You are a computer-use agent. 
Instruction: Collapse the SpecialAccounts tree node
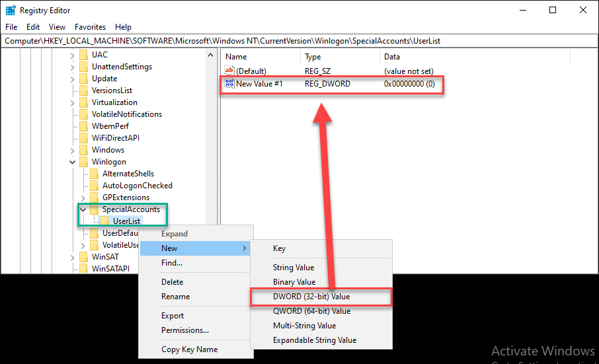83,209
